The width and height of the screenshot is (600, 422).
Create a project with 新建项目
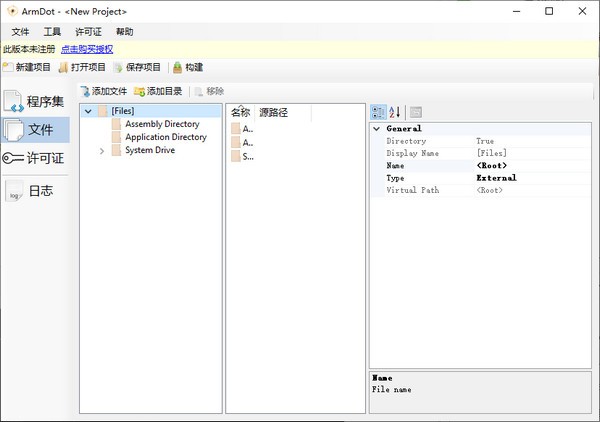tap(27, 67)
